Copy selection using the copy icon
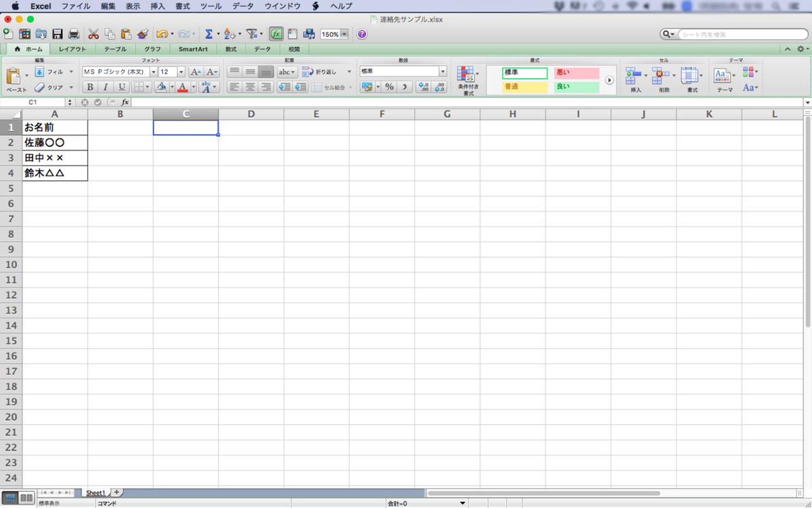 (x=110, y=34)
